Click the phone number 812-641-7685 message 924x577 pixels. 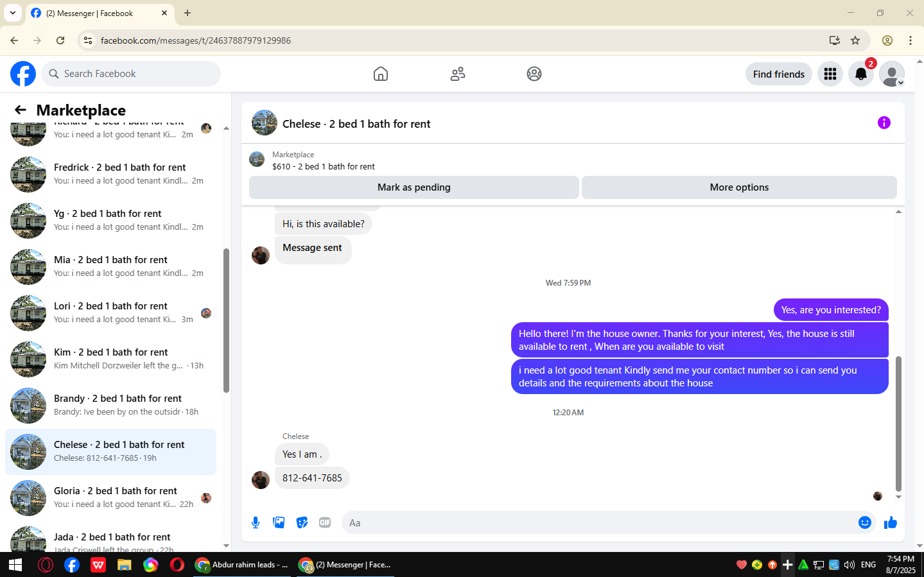(x=312, y=478)
